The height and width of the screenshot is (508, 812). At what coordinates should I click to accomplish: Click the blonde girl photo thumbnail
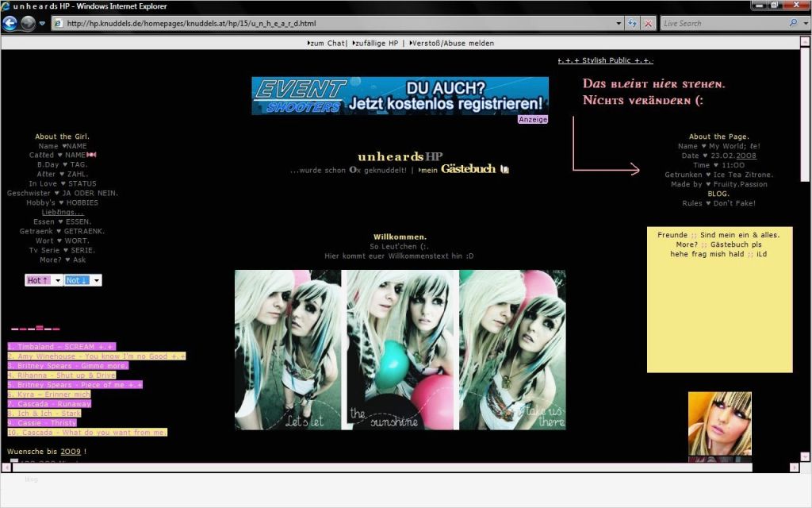(x=718, y=423)
